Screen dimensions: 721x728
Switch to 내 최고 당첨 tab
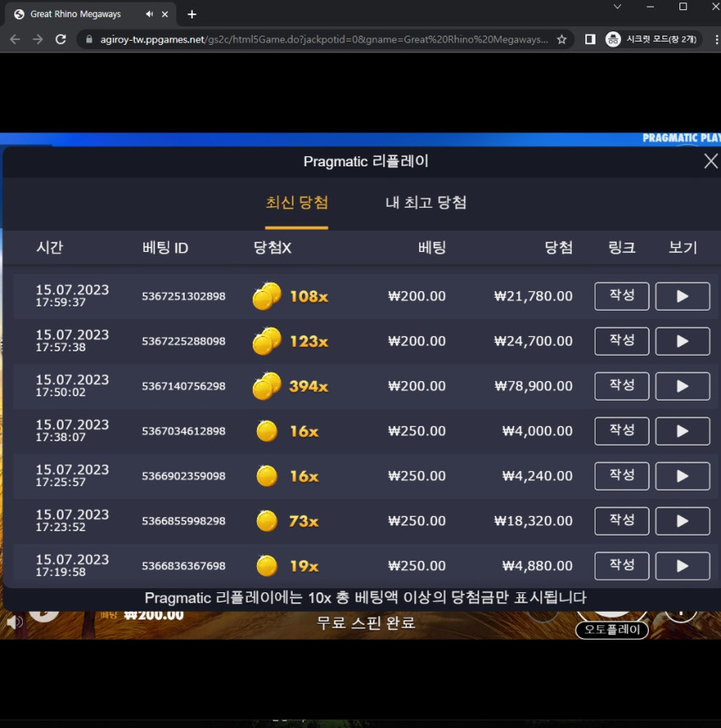tap(426, 203)
